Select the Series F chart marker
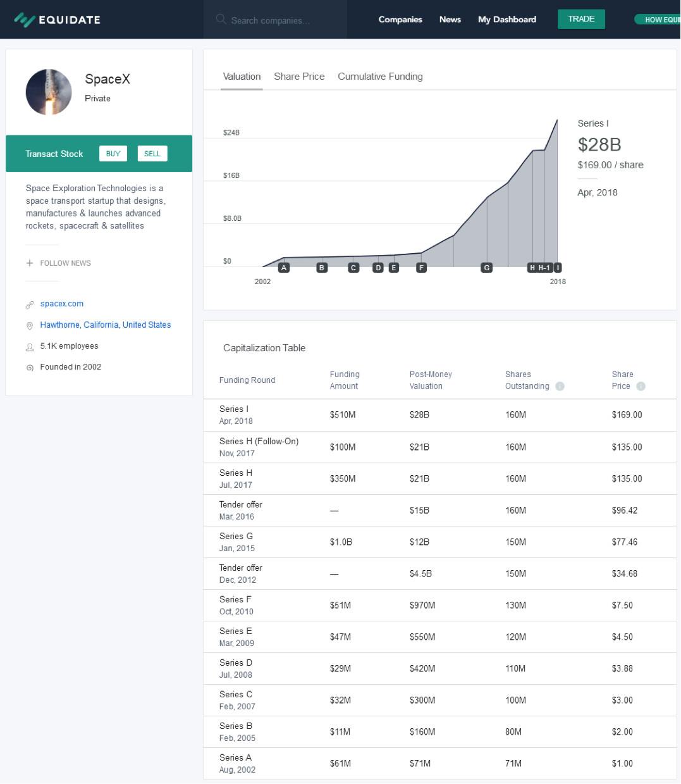 pyautogui.click(x=422, y=268)
